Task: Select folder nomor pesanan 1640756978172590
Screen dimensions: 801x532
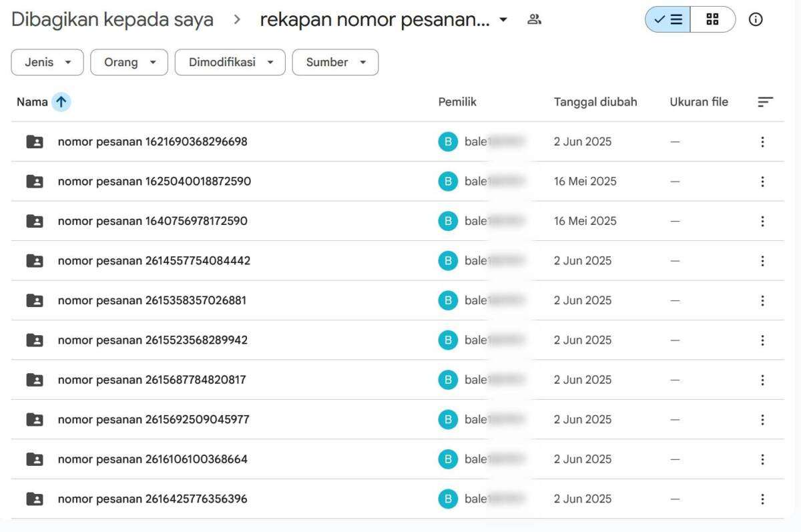Action: (152, 221)
